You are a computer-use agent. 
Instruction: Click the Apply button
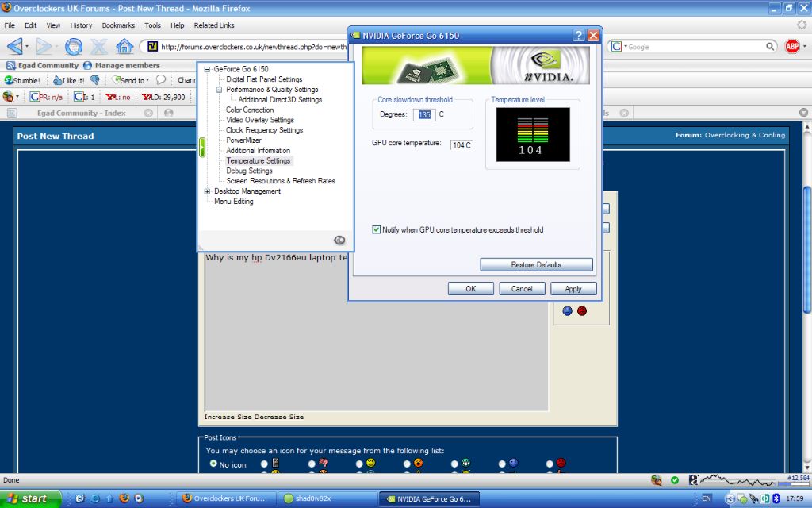pos(573,289)
